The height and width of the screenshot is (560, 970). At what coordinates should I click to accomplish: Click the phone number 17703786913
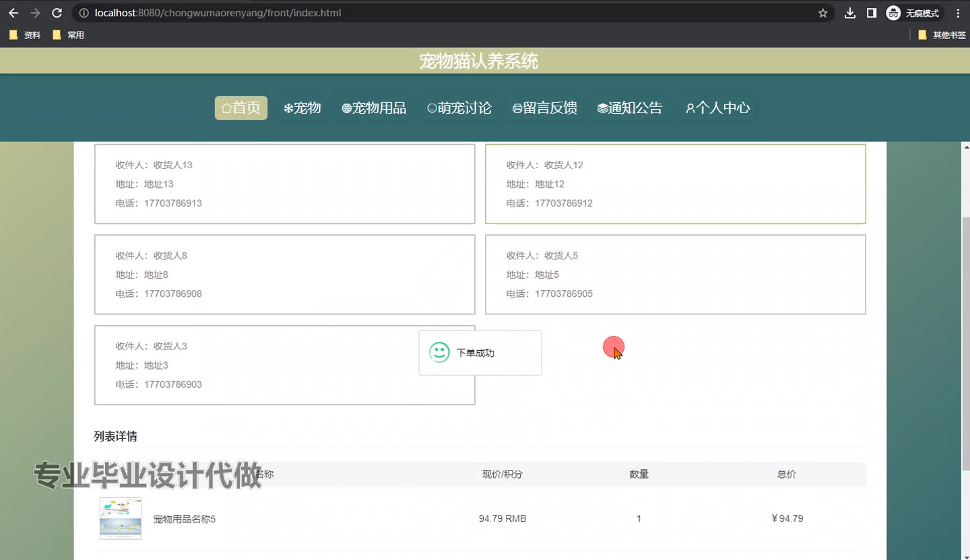click(173, 203)
